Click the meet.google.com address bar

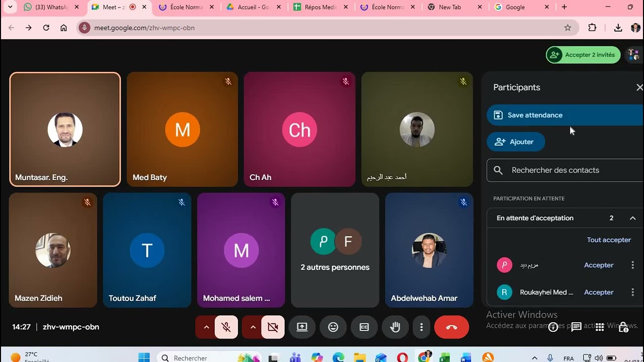coord(327,28)
